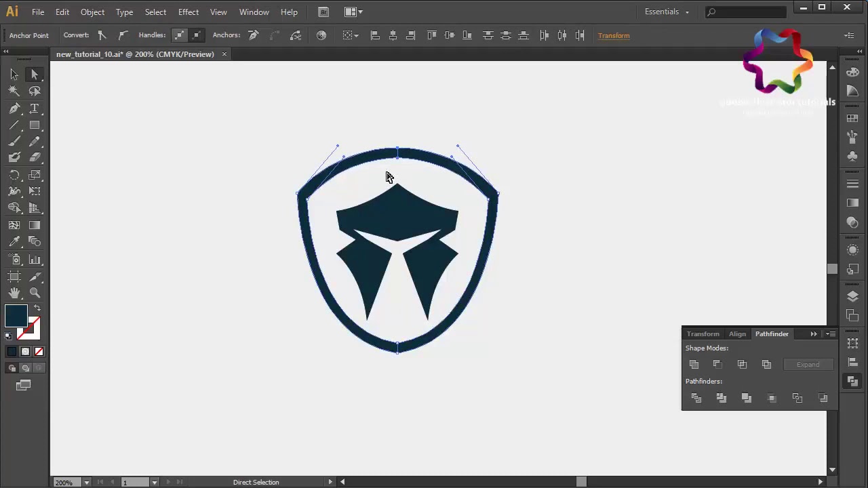Toggle hide handles for multiple selected anchors
Viewport: 868px width, 488px height.
(x=196, y=35)
